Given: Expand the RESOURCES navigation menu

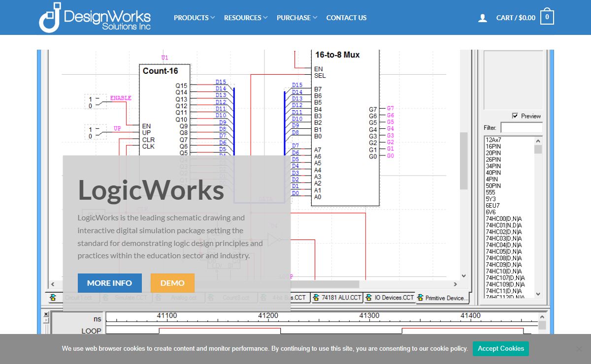Looking at the screenshot, I should (246, 18).
